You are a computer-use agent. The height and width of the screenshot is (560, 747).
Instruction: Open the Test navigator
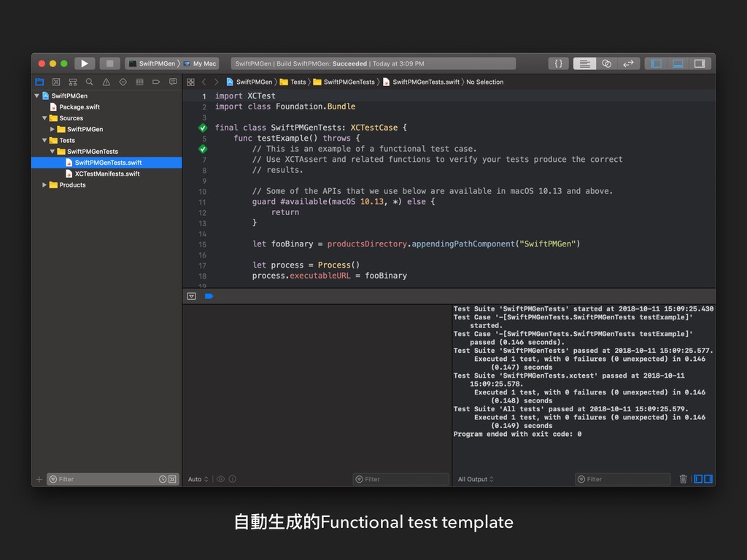[x=123, y=82]
